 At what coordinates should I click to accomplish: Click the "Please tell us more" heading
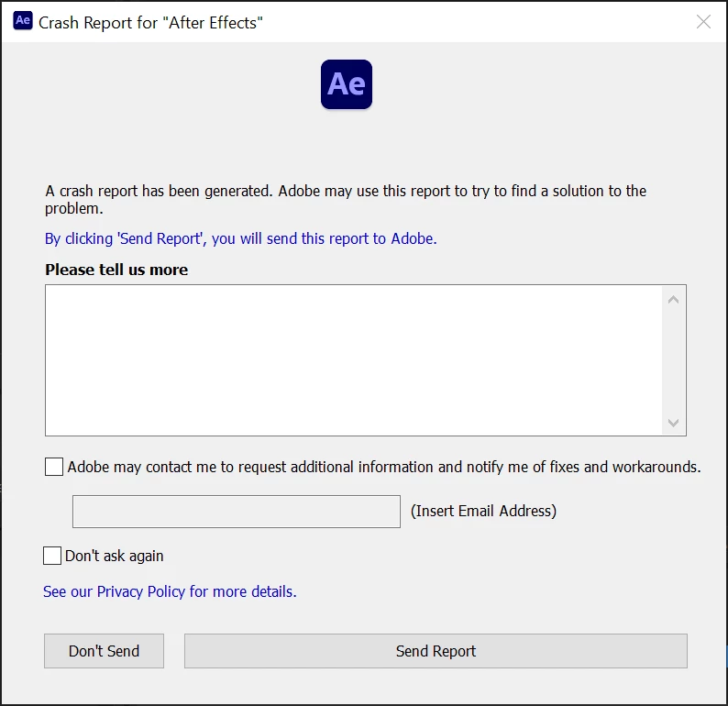(x=116, y=270)
